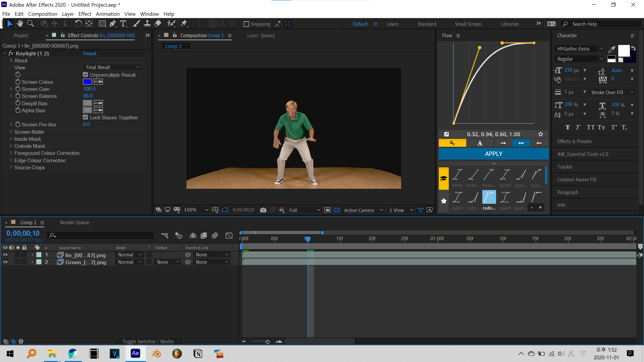Expand the Screen Matte section

tap(11, 132)
